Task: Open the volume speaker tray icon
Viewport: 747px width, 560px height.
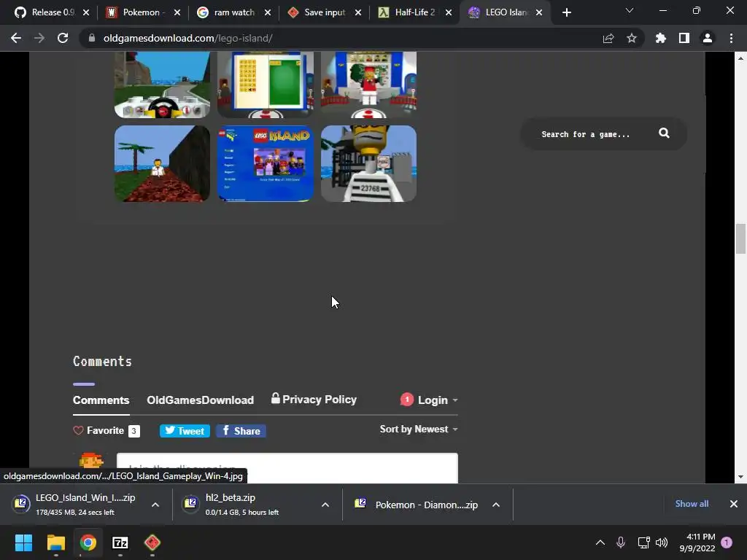Action: (661, 542)
